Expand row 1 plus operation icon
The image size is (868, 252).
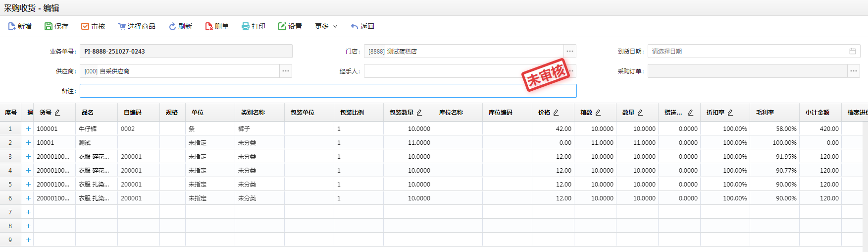[29, 128]
